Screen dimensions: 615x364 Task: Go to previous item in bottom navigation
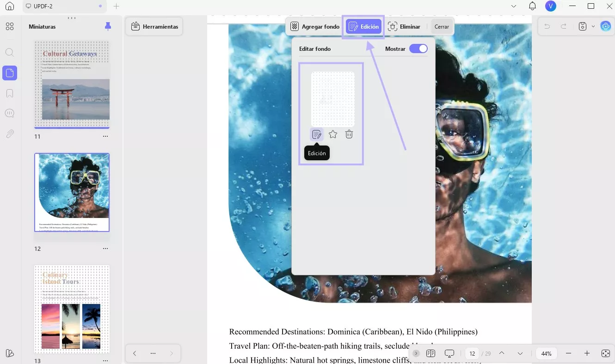[x=135, y=353]
